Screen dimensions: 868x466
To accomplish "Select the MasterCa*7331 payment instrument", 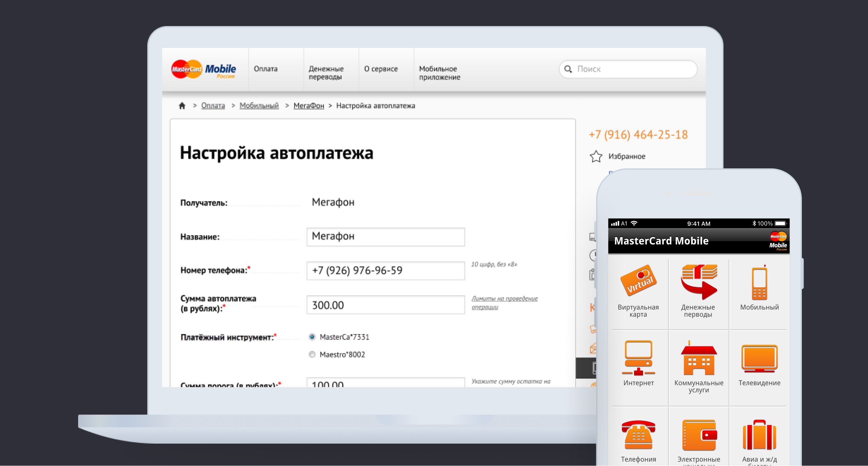I will coord(312,336).
